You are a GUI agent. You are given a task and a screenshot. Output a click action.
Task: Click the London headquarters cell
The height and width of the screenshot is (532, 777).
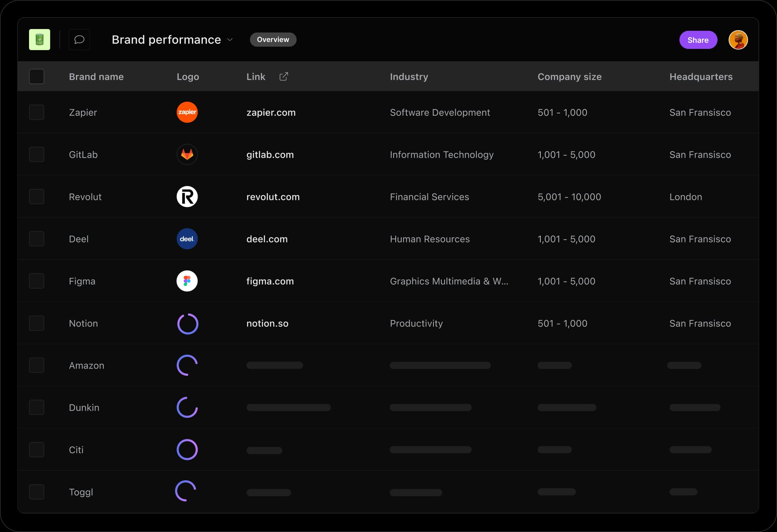686,197
